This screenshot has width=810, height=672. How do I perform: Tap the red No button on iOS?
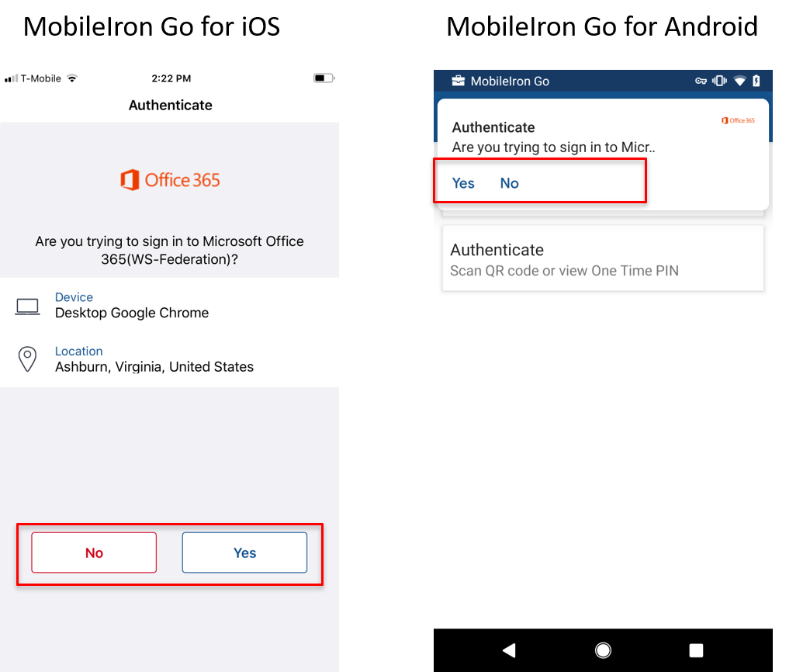pyautogui.click(x=94, y=552)
